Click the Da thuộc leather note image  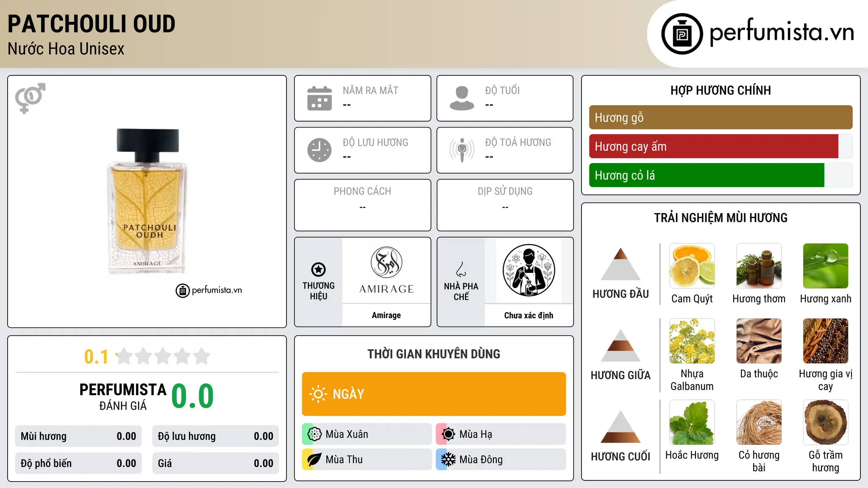pos(759,341)
